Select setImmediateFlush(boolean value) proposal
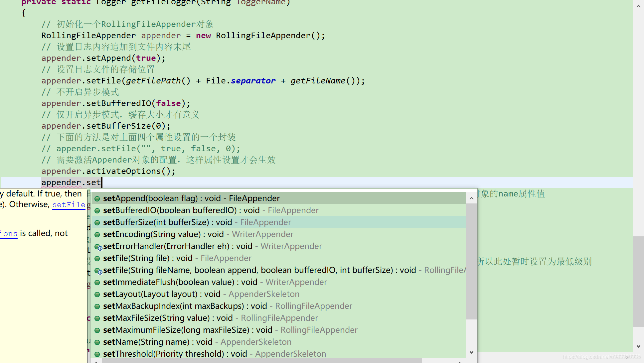Image resolution: width=644 pixels, height=363 pixels. pyautogui.click(x=279, y=282)
